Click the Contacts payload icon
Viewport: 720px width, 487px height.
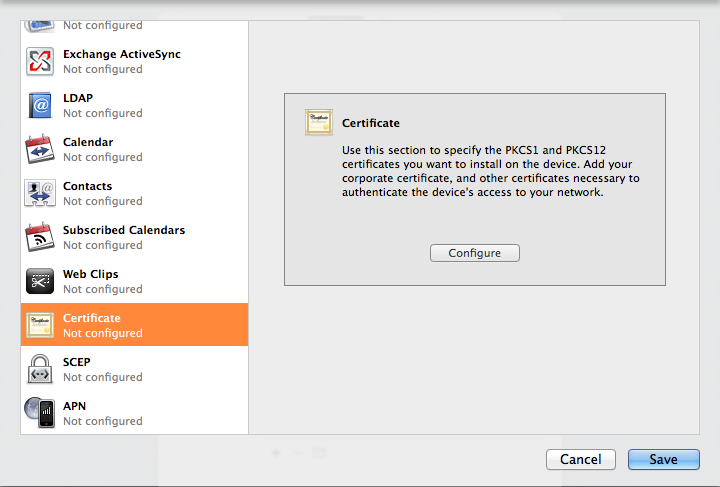40,193
